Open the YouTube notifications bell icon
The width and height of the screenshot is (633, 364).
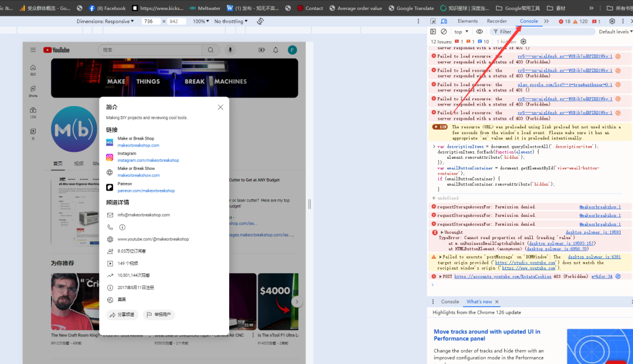pyautogui.click(x=275, y=50)
